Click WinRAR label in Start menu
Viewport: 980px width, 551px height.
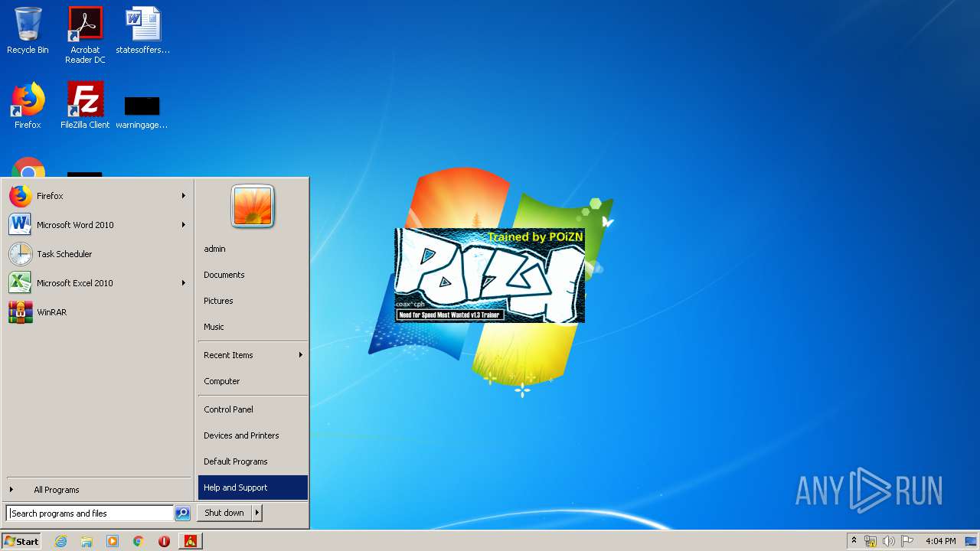point(51,312)
